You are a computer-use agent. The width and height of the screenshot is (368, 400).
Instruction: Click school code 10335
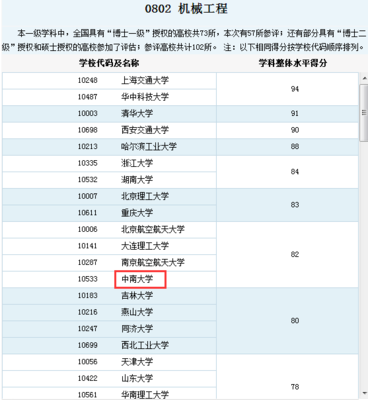pos(88,163)
